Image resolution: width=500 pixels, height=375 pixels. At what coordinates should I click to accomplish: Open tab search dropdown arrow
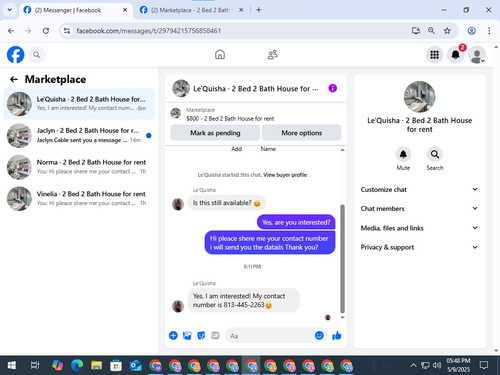coord(10,10)
